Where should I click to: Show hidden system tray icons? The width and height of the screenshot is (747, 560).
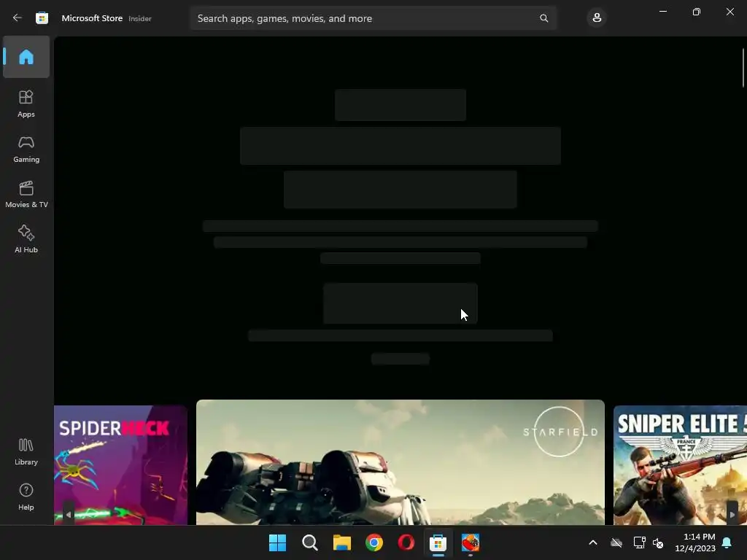(593, 542)
